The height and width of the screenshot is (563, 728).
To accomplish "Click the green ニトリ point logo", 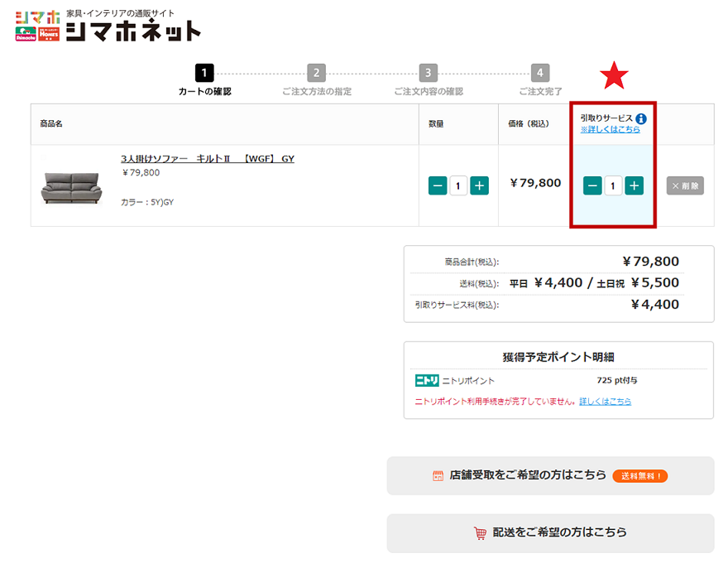I will (x=426, y=381).
